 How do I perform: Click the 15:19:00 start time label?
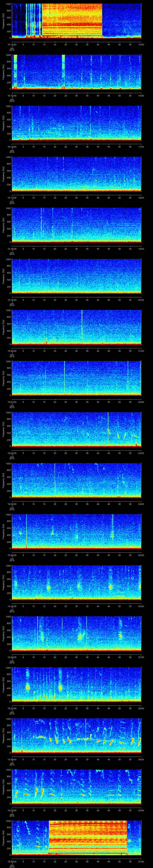(x=12, y=300)
